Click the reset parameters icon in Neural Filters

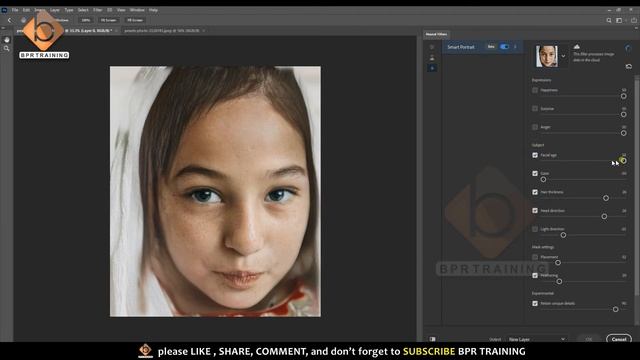(628, 48)
